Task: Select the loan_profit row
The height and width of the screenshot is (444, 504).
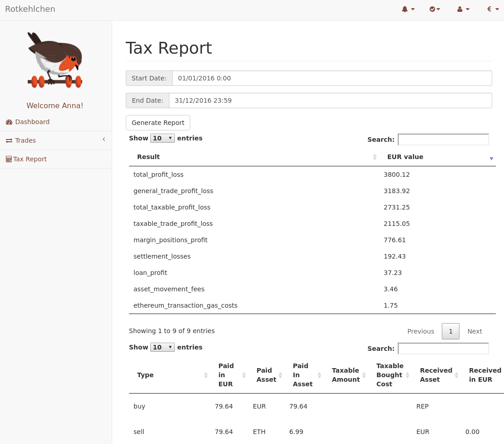Action: coord(312,273)
